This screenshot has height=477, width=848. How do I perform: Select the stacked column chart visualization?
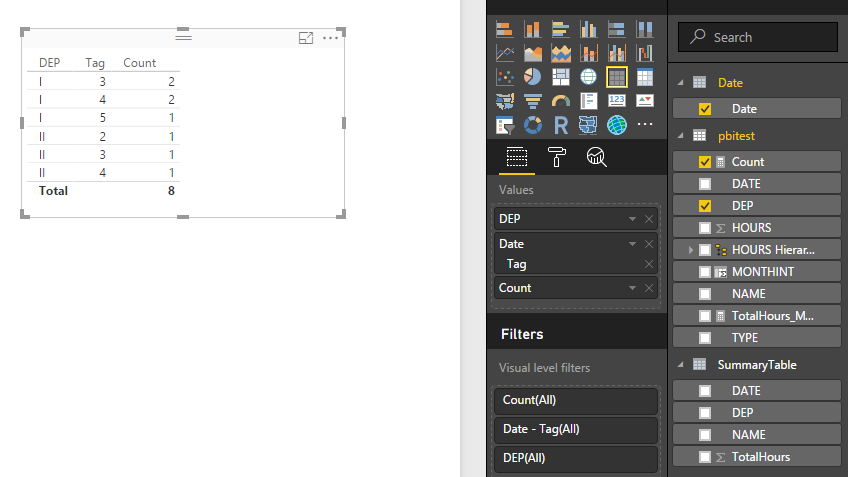click(533, 29)
